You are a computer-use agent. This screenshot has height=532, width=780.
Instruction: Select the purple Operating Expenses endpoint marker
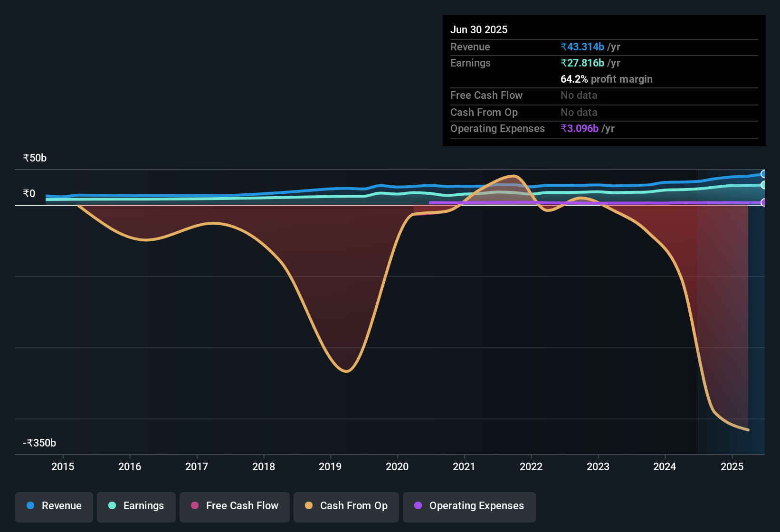coord(764,202)
